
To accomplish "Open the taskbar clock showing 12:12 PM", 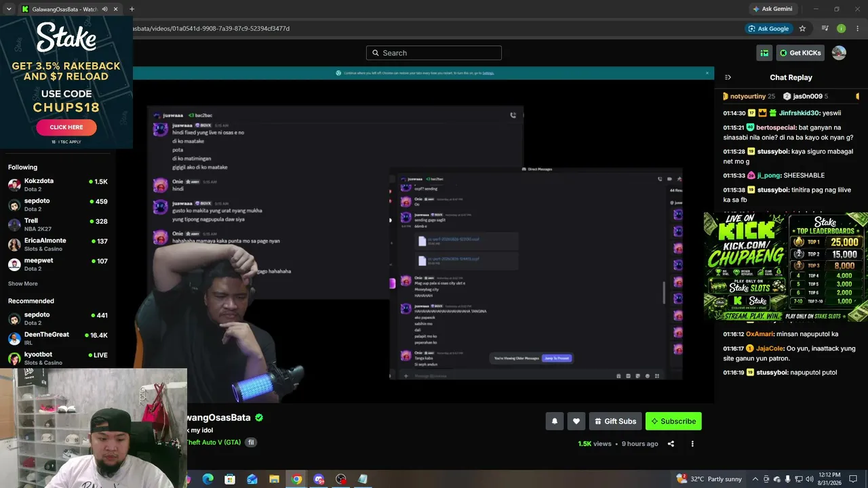I will click(829, 479).
